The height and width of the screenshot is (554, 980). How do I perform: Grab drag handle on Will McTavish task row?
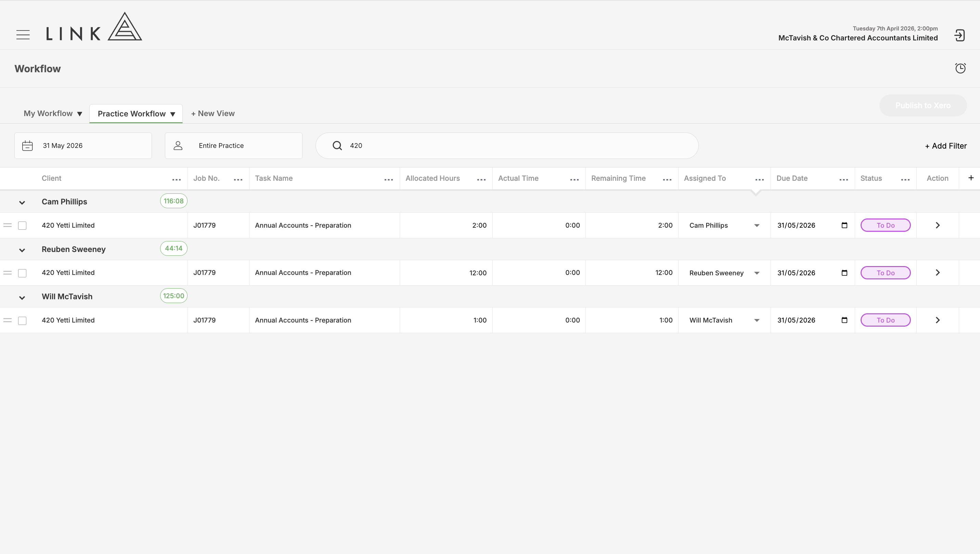point(8,320)
